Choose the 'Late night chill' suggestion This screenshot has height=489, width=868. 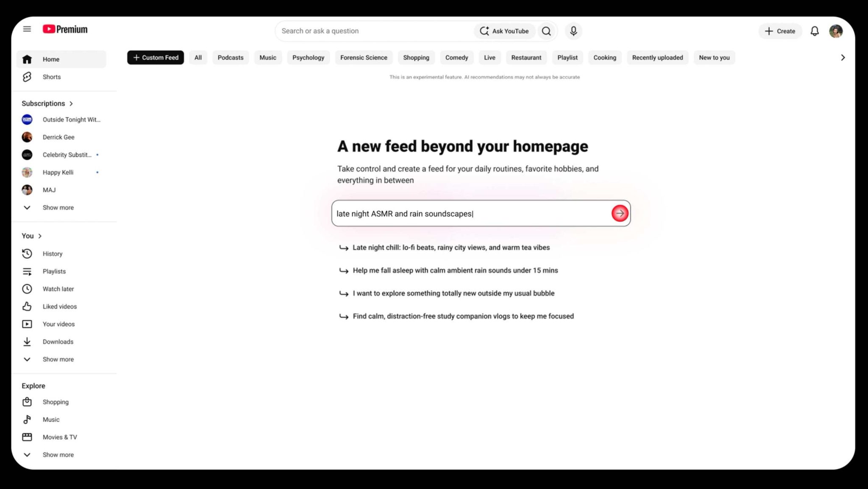445,248
